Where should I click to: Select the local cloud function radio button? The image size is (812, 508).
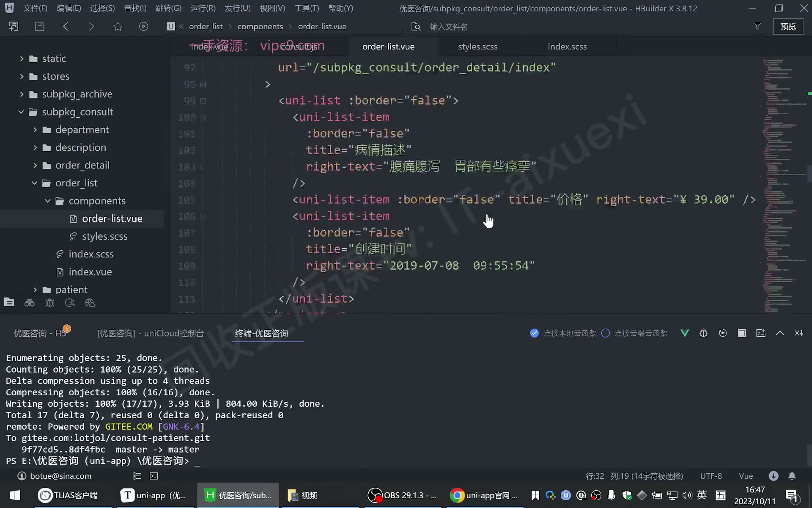(x=535, y=333)
